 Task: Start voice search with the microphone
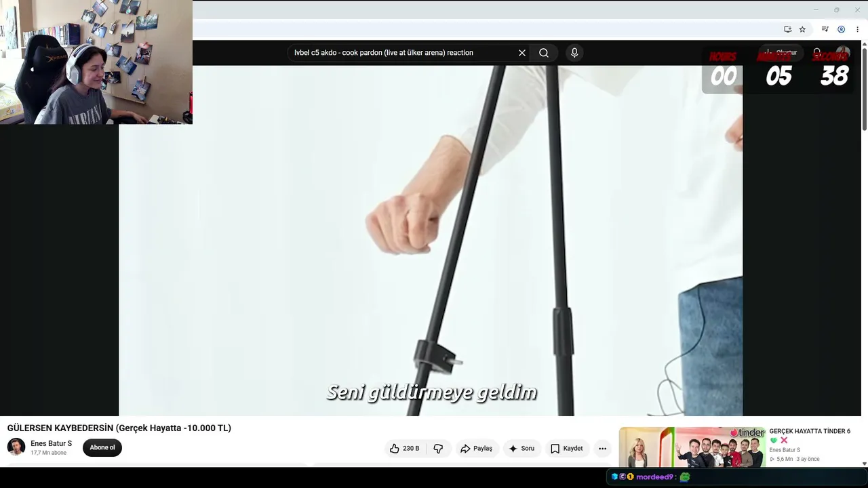pyautogui.click(x=574, y=53)
